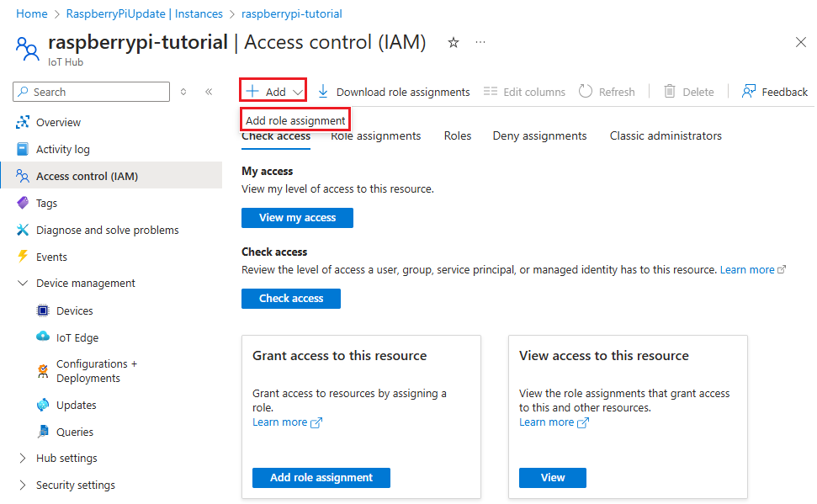Click the 'Grant access to this resource' heading

pos(339,355)
